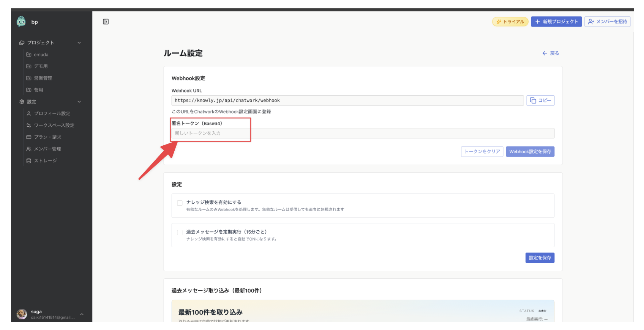
Task: Click the card icon beside プラン・請求
Action: [x=29, y=137]
